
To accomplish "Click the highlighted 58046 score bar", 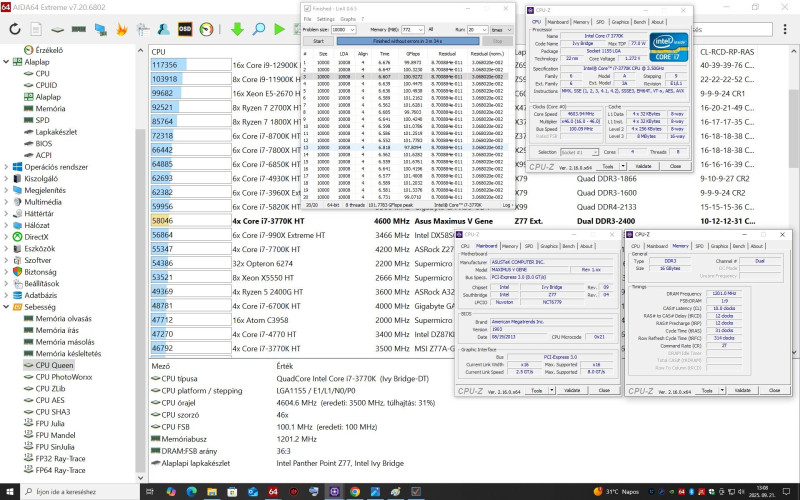I will [x=191, y=221].
